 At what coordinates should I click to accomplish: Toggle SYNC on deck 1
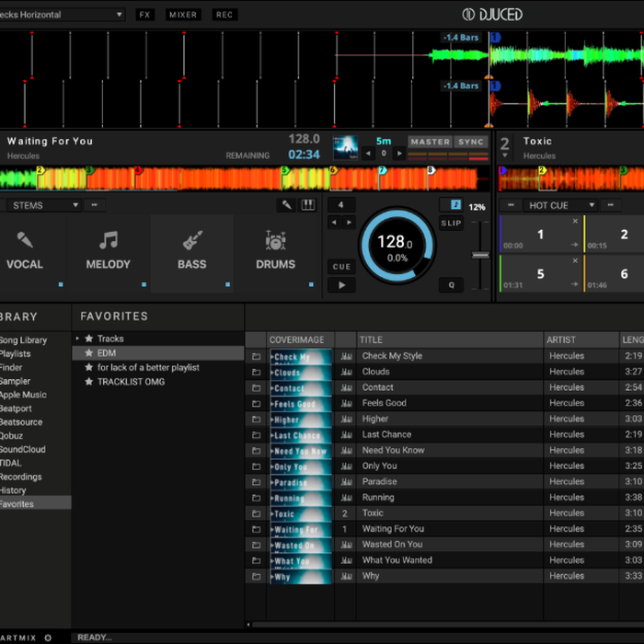point(471,142)
